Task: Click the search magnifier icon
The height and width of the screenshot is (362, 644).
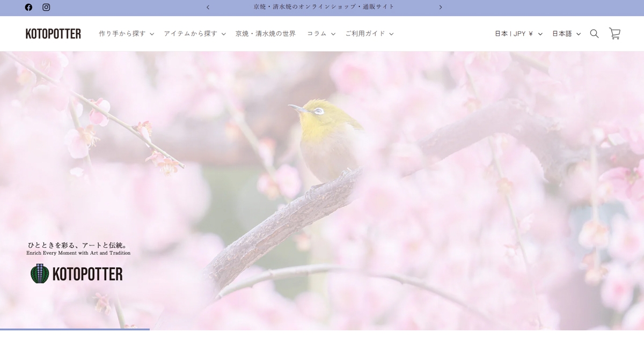Action: (x=594, y=33)
